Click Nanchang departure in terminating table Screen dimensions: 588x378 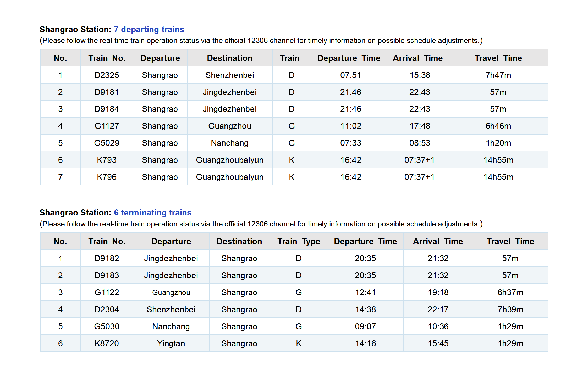click(171, 326)
